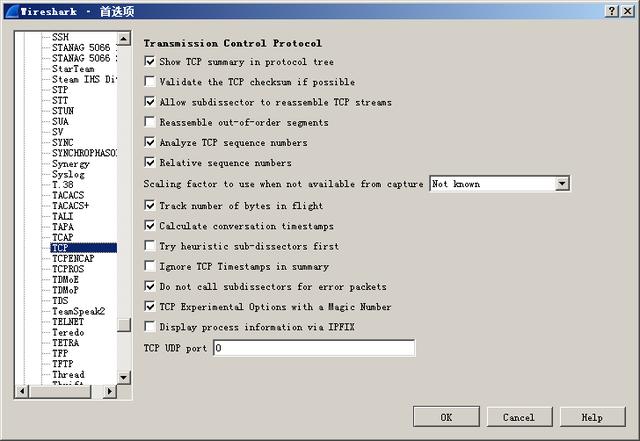
Task: Select TeamSpeak2 in protocol tree
Action: [78, 311]
